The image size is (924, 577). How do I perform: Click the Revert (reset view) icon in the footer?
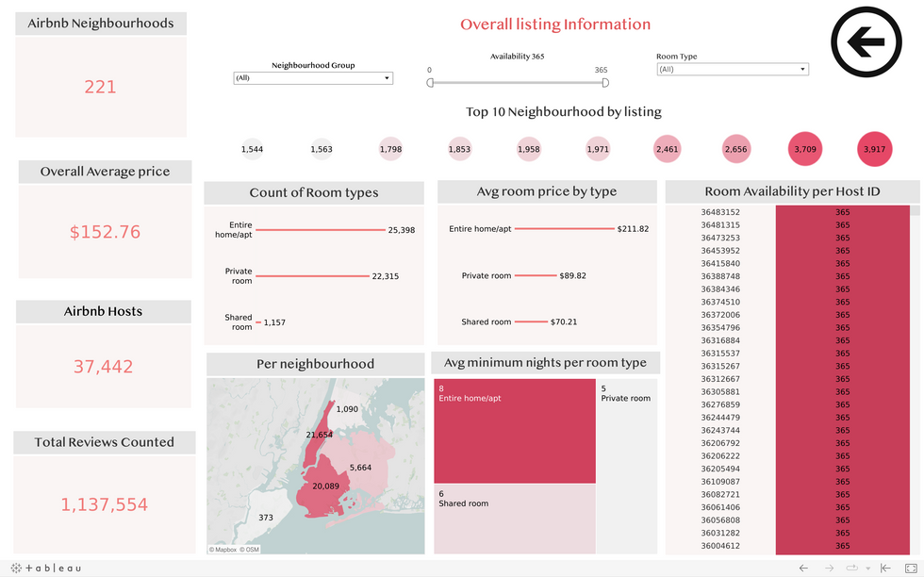coord(885,569)
